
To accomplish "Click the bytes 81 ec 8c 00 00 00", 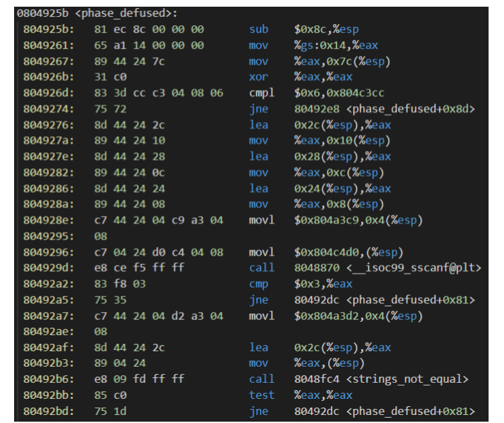I will point(149,29).
